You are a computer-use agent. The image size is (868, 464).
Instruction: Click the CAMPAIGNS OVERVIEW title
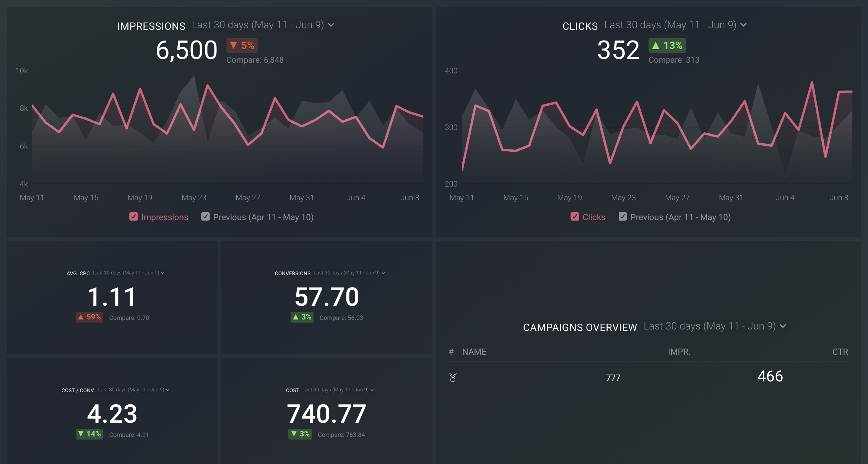coord(580,327)
